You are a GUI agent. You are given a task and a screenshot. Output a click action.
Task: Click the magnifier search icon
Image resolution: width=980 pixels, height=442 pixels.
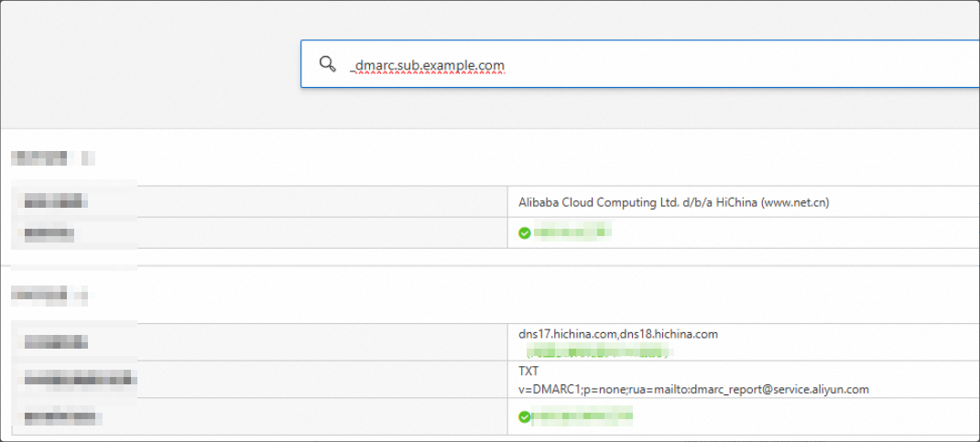coord(327,64)
